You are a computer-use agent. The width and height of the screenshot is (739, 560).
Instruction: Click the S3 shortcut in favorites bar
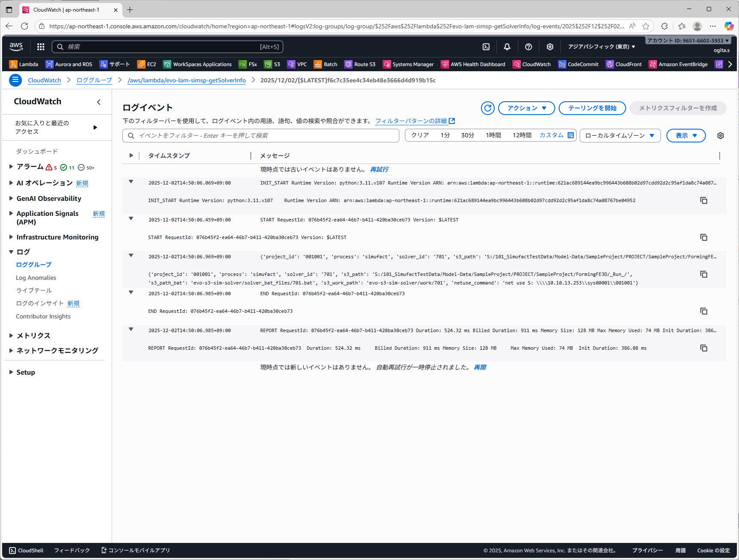click(272, 64)
